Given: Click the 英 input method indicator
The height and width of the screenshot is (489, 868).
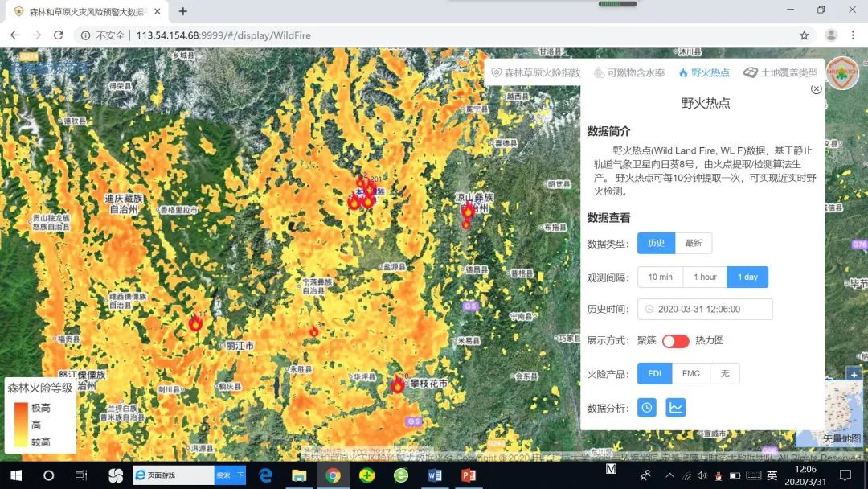Looking at the screenshot, I should coord(772,475).
